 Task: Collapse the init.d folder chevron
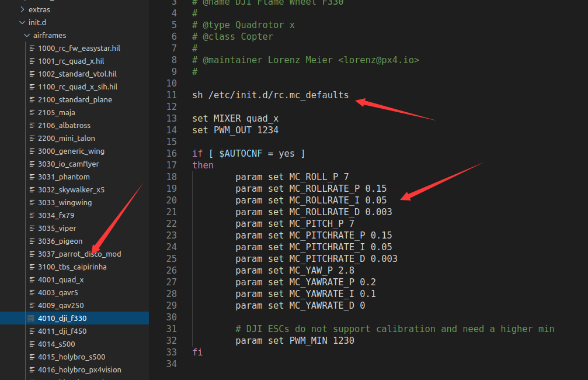click(22, 23)
